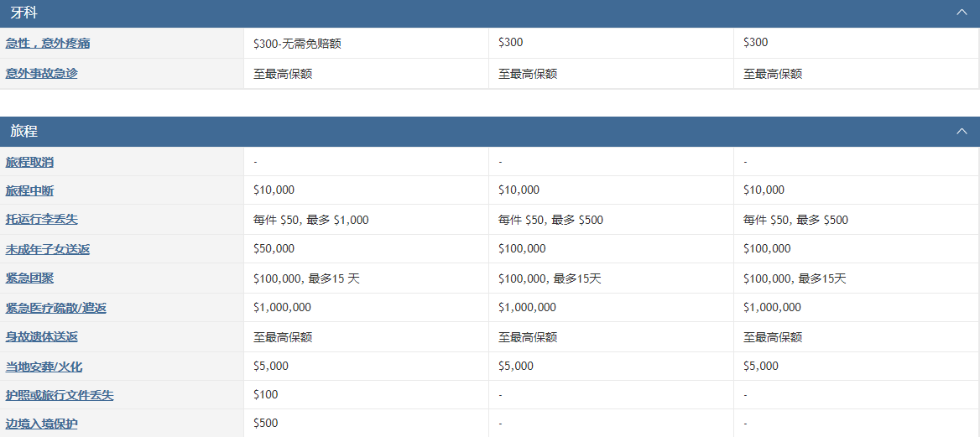Open the 旅程取消 link
Screen dimensions: 980x437
(29, 162)
